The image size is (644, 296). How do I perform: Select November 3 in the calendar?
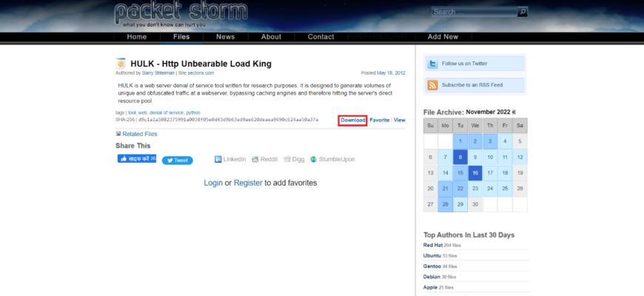click(490, 141)
